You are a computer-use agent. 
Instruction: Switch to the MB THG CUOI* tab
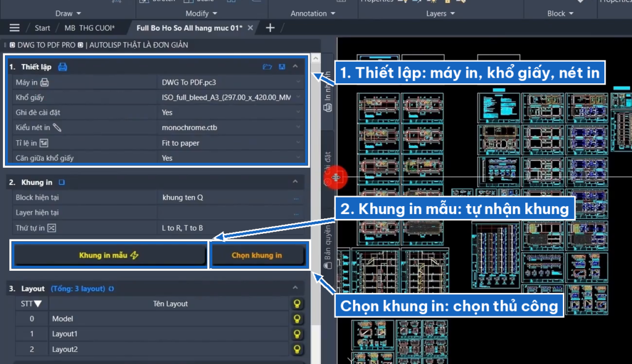89,28
